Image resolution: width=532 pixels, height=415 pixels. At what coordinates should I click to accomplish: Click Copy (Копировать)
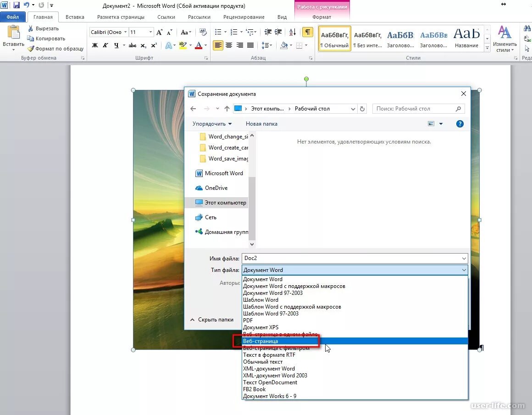pos(46,39)
